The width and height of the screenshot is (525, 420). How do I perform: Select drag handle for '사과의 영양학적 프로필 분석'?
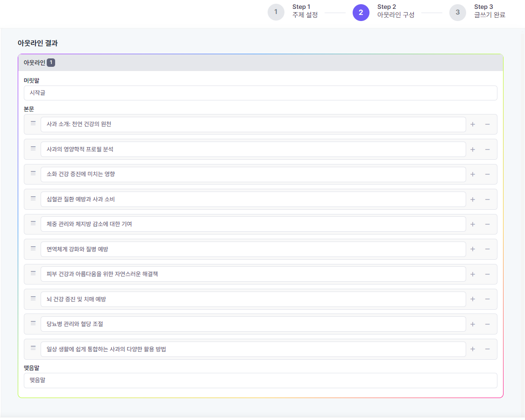tap(33, 149)
